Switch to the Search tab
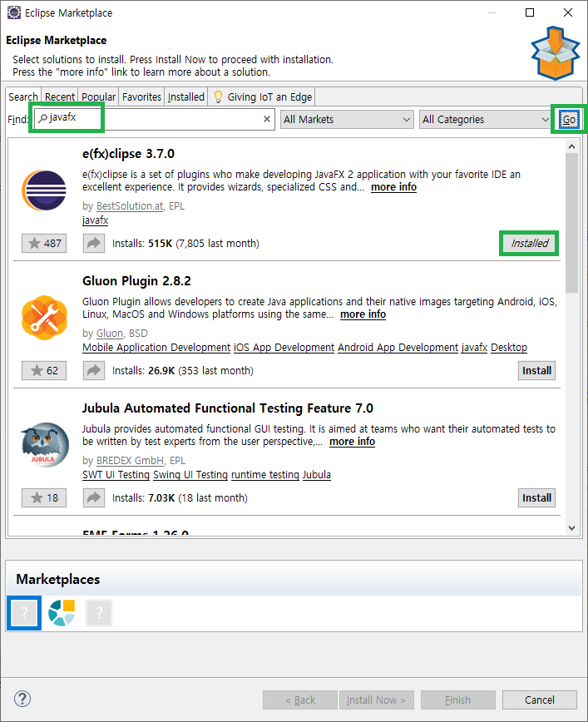Viewport: 588px width, 722px height. [x=23, y=96]
